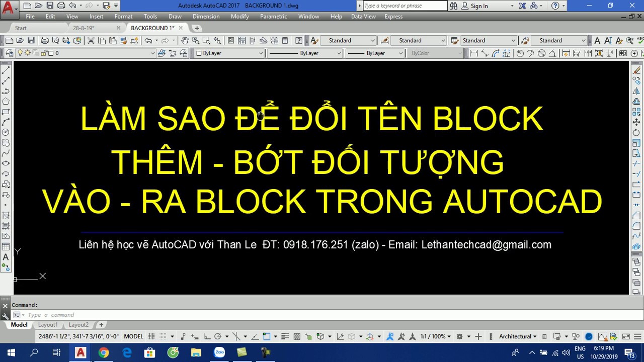The height and width of the screenshot is (362, 644).
Task: Toggle Lineweight display in status bar
Action: (x=285, y=336)
